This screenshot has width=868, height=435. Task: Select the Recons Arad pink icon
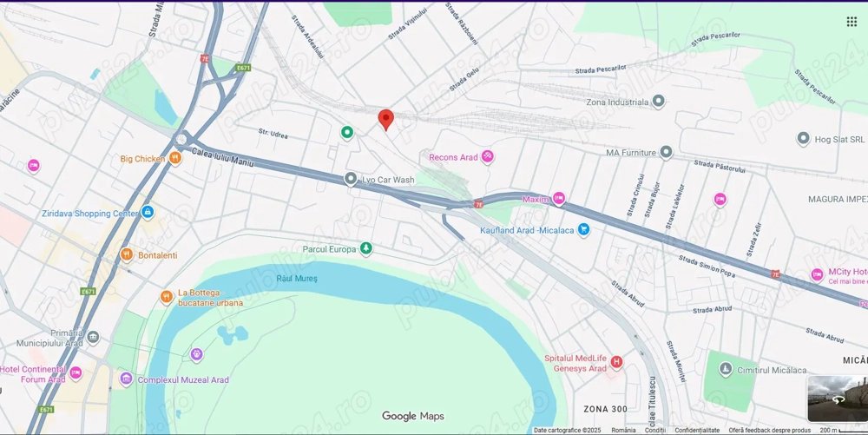tap(487, 156)
